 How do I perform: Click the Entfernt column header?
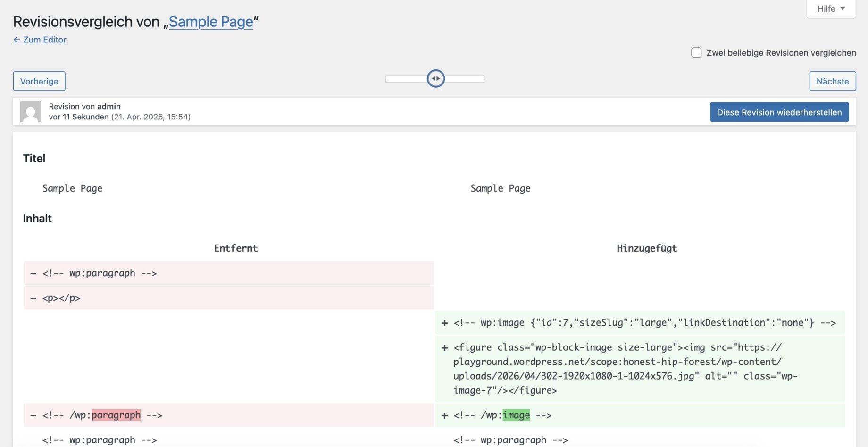click(236, 248)
